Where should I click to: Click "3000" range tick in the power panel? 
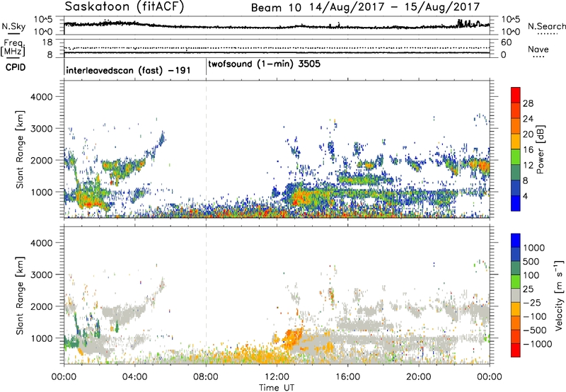click(x=41, y=129)
